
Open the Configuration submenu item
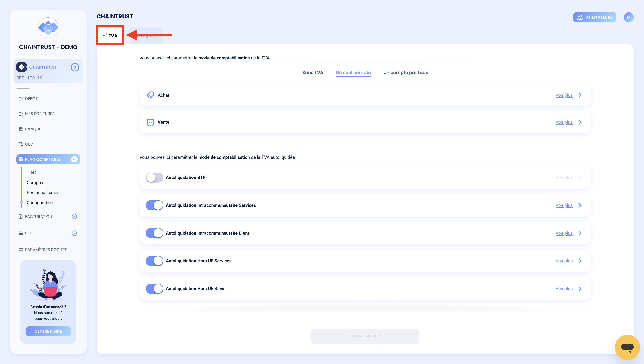[40, 203]
